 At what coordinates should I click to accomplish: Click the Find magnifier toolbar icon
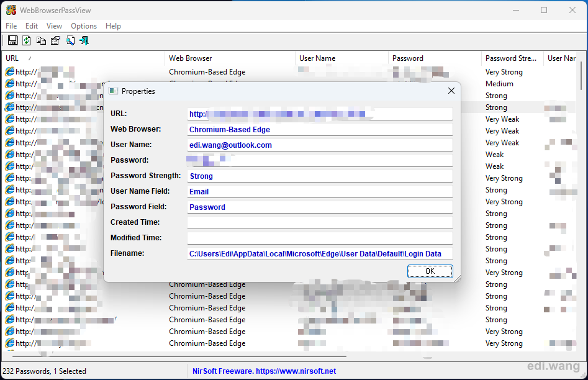(70, 40)
